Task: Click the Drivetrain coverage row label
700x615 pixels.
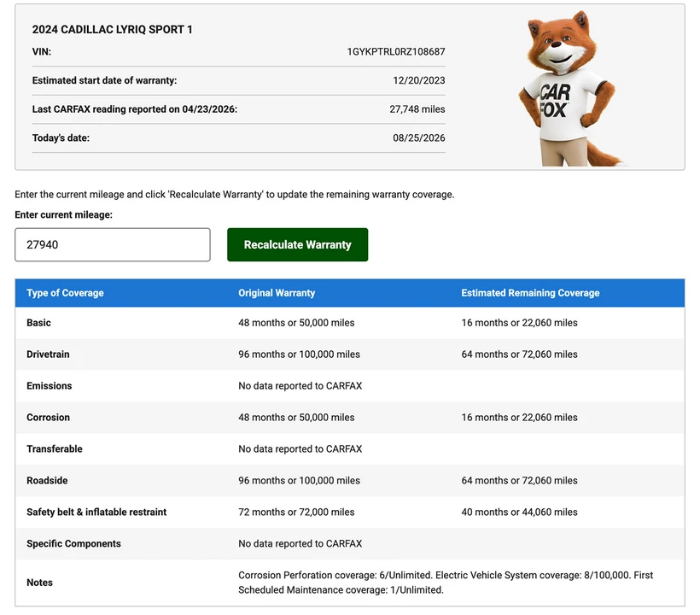Action: pos(48,354)
